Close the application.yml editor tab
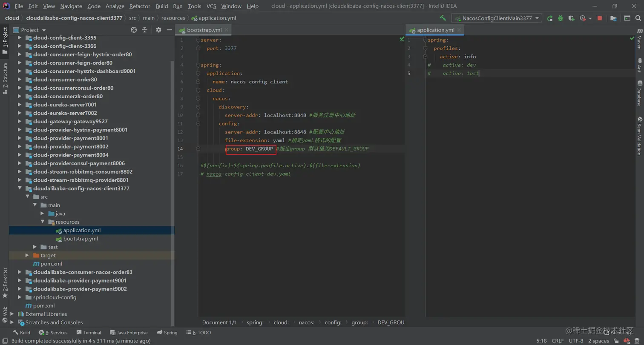The width and height of the screenshot is (644, 345). [459, 30]
